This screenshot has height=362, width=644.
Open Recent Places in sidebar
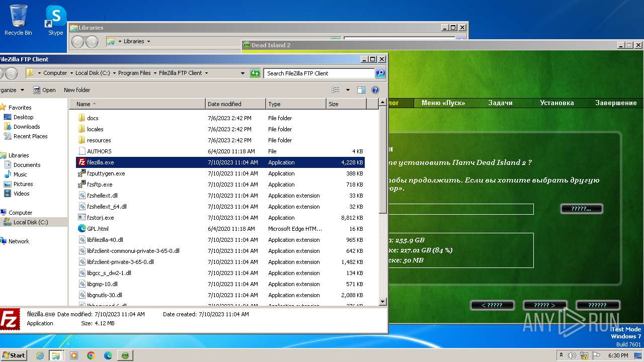(x=30, y=136)
